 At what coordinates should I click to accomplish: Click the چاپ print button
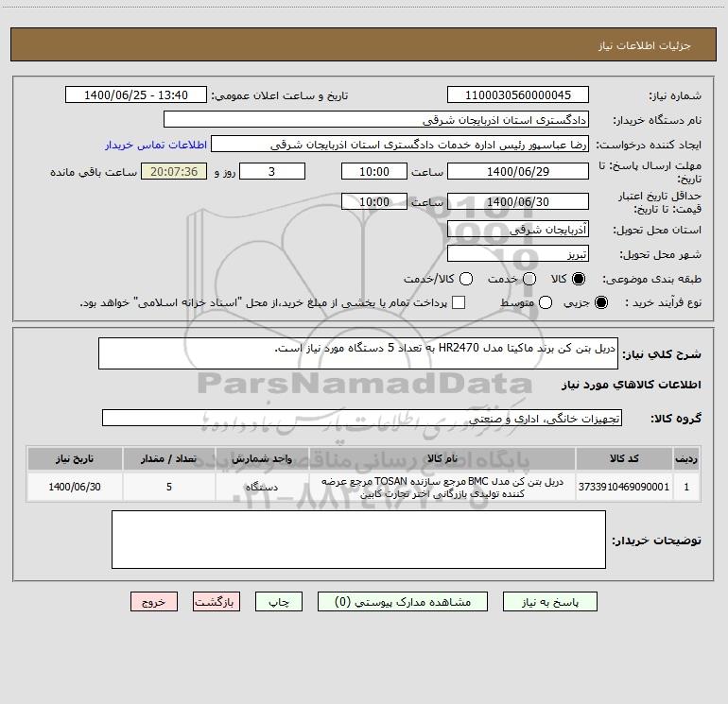coord(279,602)
